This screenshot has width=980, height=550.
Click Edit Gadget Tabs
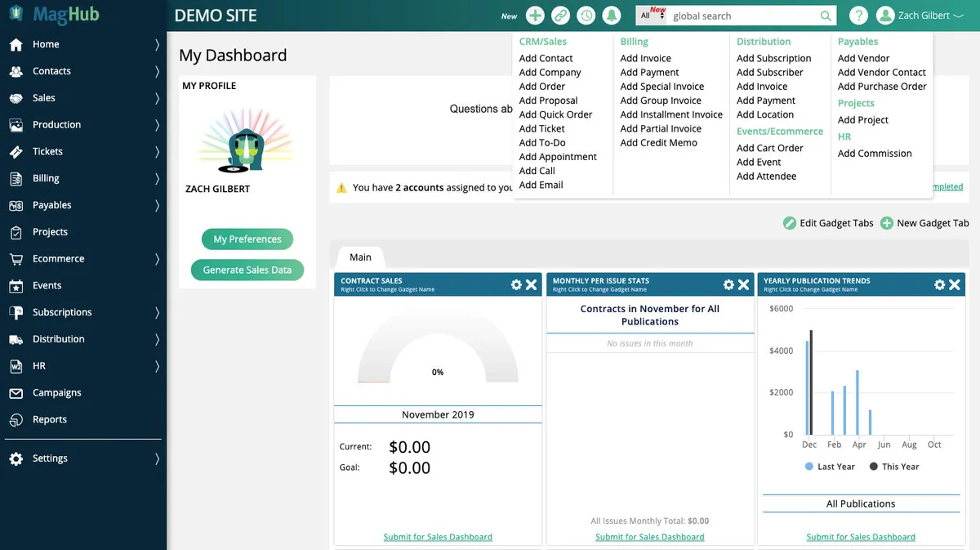click(828, 223)
